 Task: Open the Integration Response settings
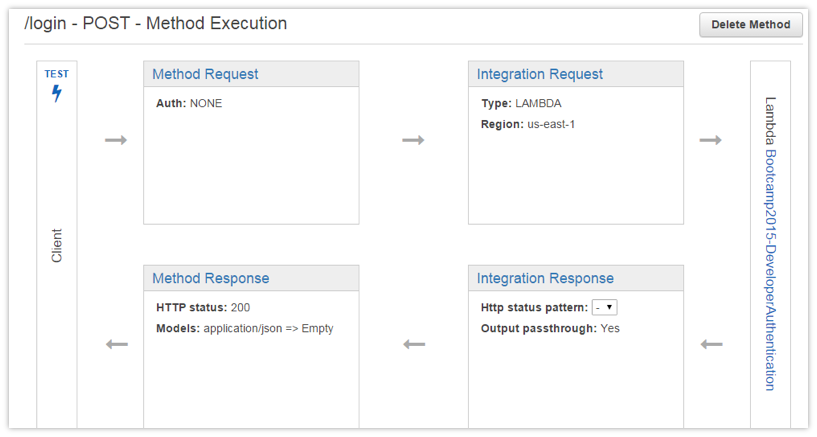tap(545, 278)
